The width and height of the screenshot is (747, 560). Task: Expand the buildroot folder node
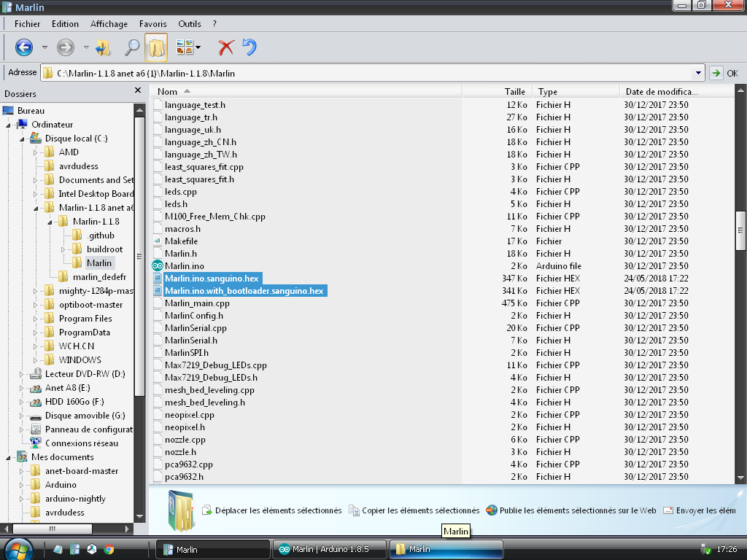[63, 249]
